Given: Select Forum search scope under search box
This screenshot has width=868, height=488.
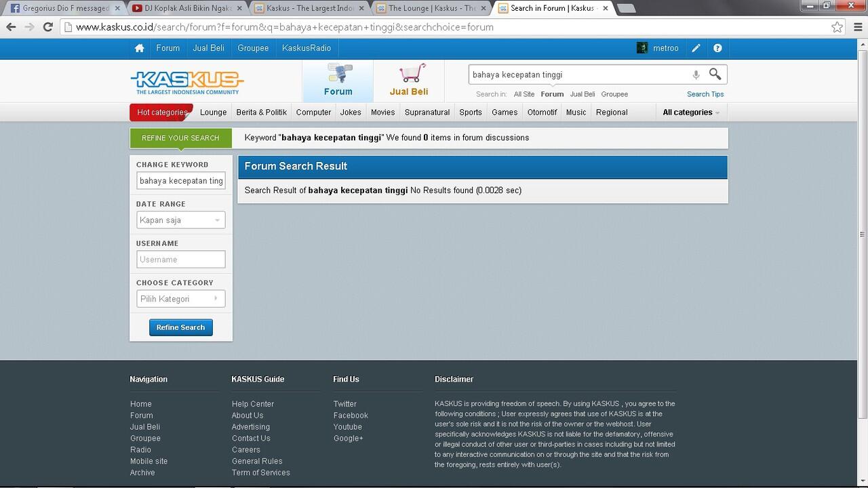Looking at the screenshot, I should coord(552,94).
